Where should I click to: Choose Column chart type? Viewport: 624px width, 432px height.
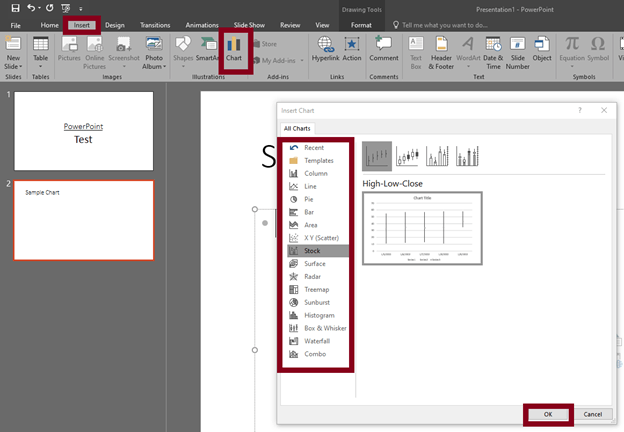point(318,173)
